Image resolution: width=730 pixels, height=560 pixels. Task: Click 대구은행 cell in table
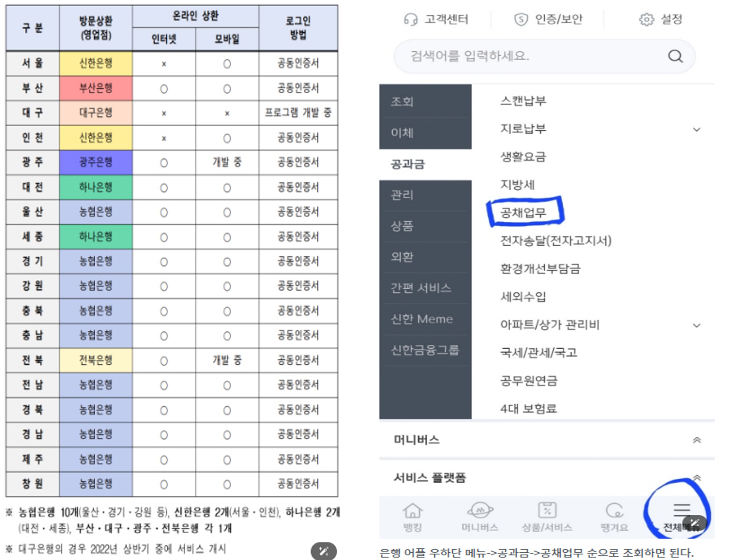96,113
